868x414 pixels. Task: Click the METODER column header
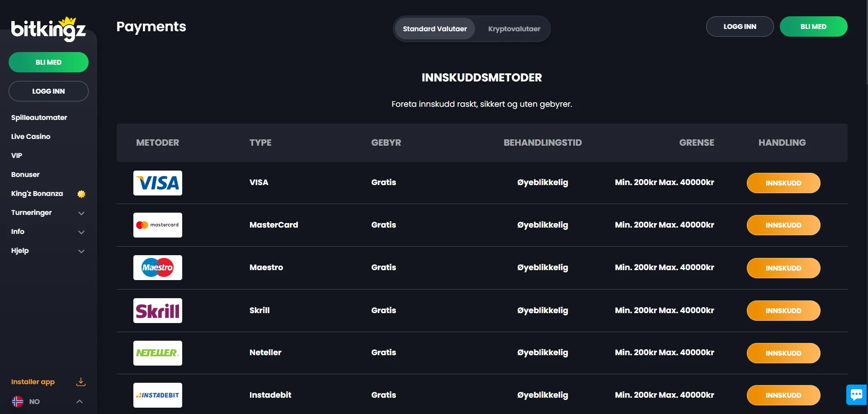click(157, 143)
